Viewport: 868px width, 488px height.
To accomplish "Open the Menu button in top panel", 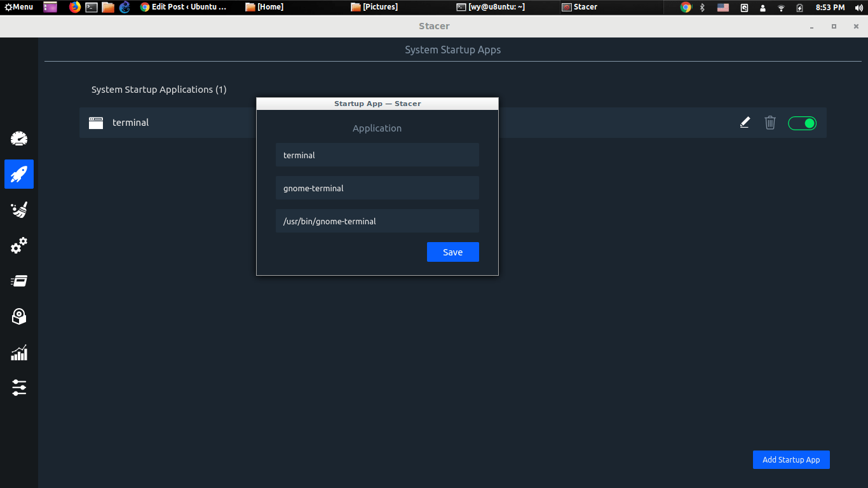I will 19,7.
